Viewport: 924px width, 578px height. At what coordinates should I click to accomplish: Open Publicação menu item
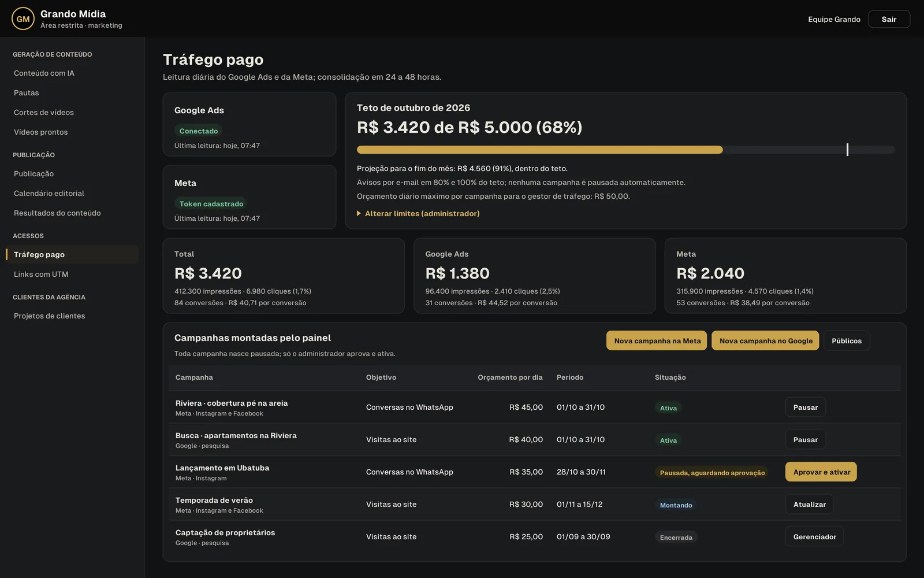coord(33,173)
